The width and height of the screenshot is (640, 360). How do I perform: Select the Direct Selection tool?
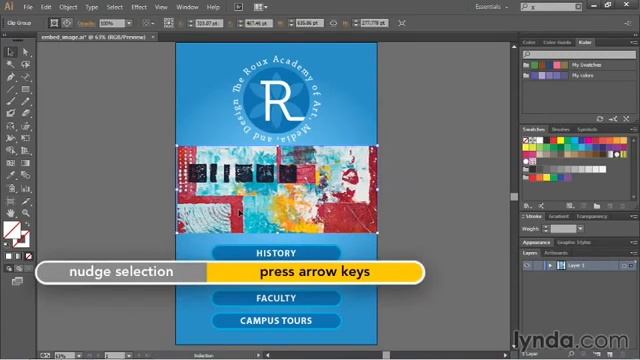point(26,52)
